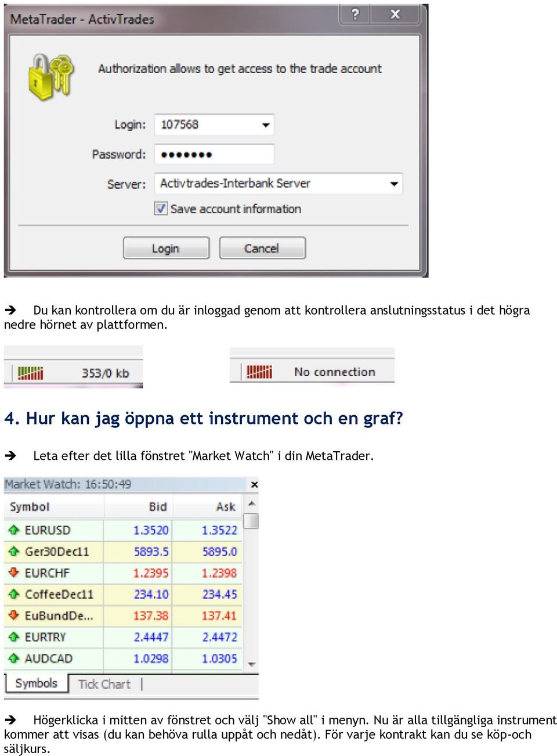557x756 pixels.
Task: Select the AUDCAD symbol
Action: click(49, 659)
